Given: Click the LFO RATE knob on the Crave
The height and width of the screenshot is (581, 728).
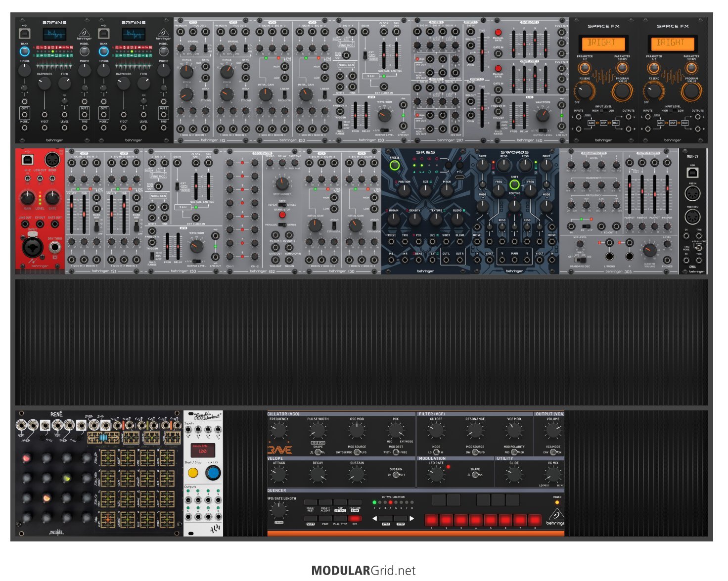Looking at the screenshot, I should pyautogui.click(x=436, y=475).
